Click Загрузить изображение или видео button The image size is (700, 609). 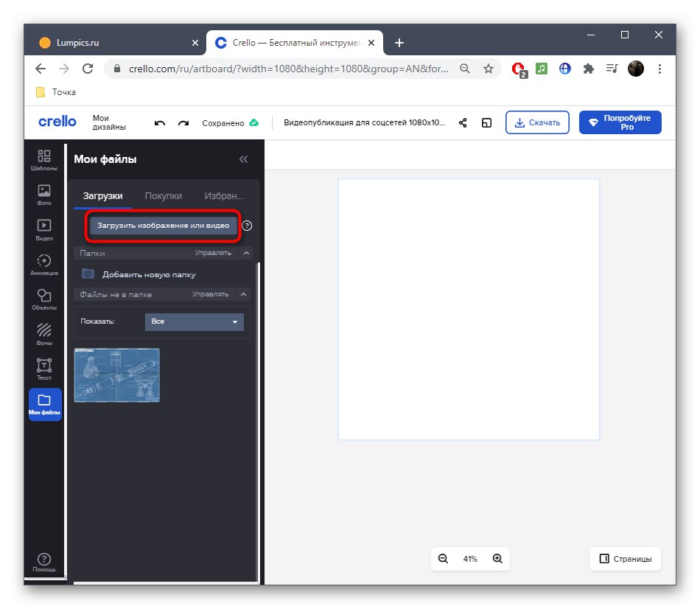163,226
